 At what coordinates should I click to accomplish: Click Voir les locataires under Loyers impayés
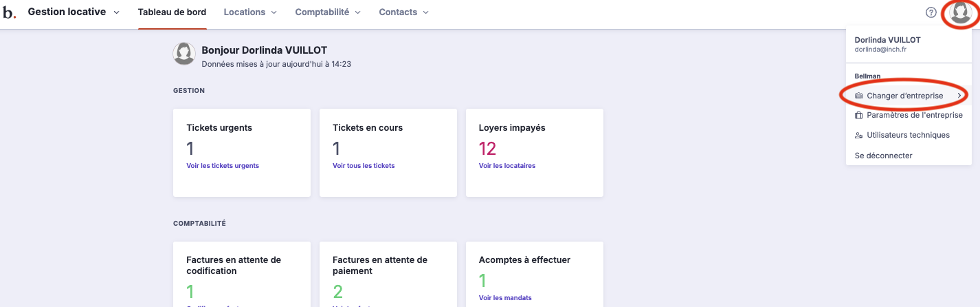click(506, 166)
